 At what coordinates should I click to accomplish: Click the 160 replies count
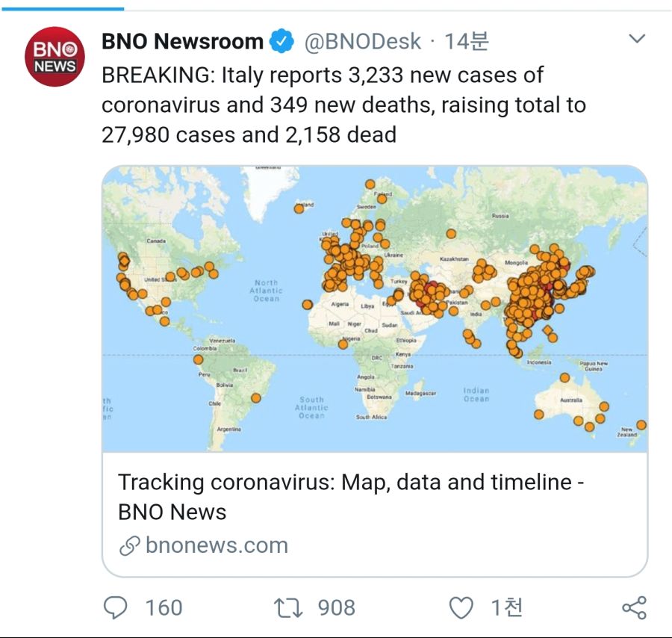pyautogui.click(x=164, y=607)
